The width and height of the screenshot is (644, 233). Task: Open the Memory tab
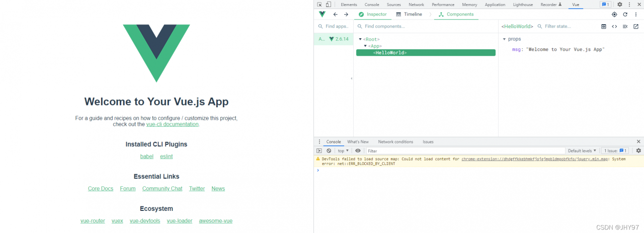[469, 5]
